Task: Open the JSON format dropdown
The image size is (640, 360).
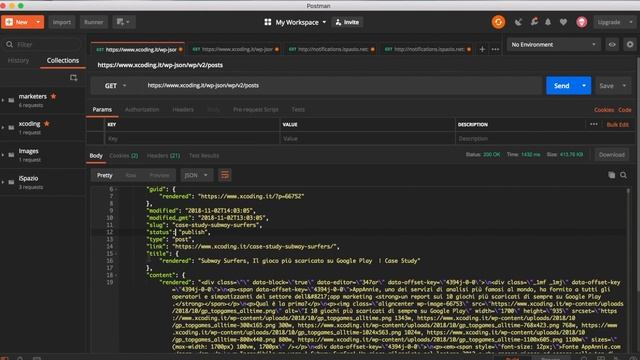Action: (196, 175)
